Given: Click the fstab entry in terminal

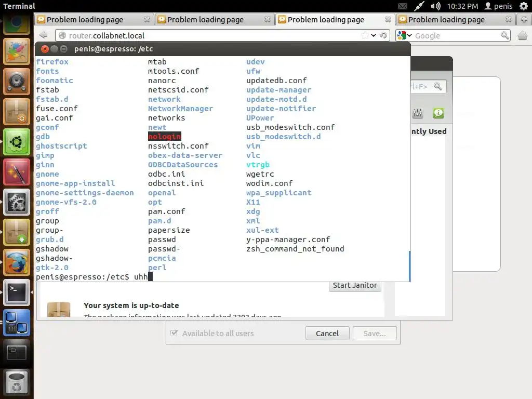Looking at the screenshot, I should 47,89.
